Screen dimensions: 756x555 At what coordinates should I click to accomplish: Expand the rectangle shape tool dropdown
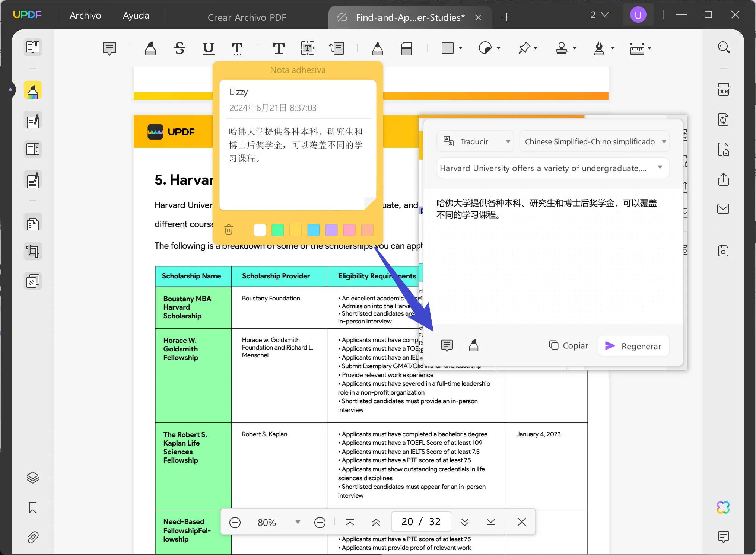[x=461, y=48]
